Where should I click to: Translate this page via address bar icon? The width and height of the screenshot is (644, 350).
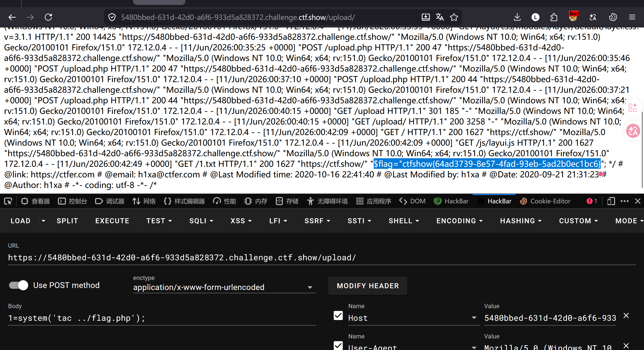point(440,17)
